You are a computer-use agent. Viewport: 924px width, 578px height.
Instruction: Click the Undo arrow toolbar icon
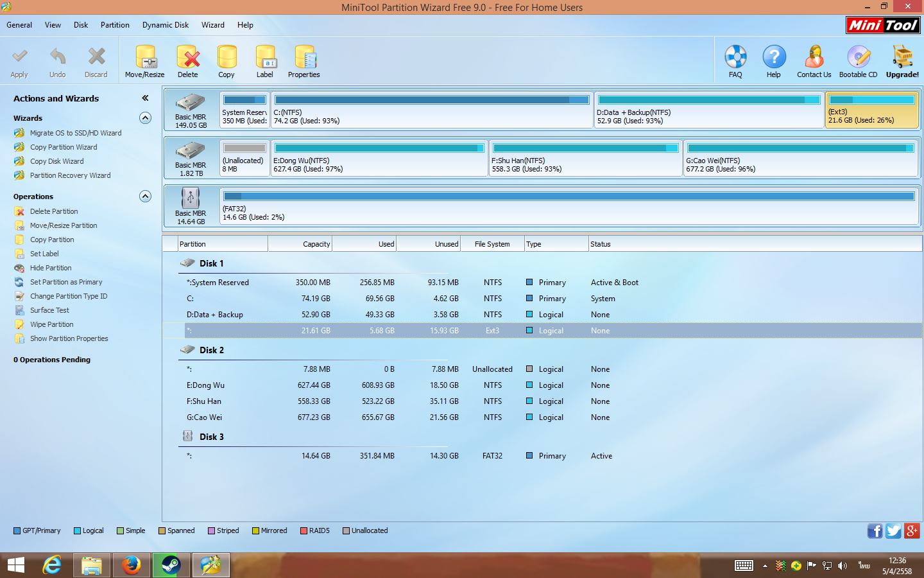58,57
